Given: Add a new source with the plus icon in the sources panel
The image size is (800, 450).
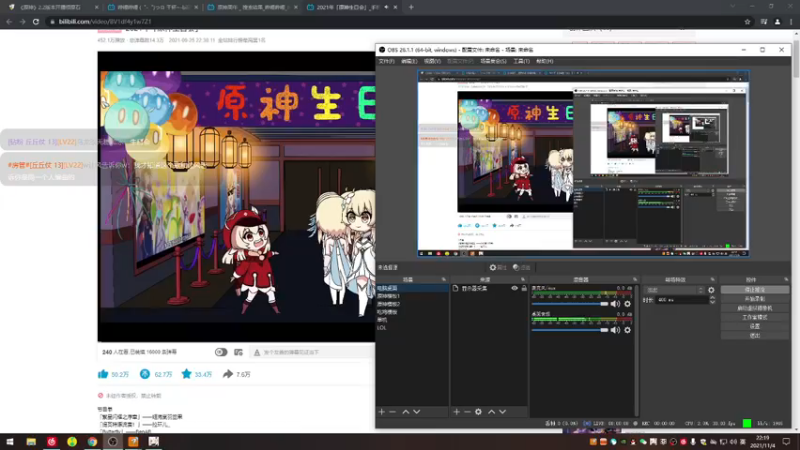Looking at the screenshot, I should point(456,412).
